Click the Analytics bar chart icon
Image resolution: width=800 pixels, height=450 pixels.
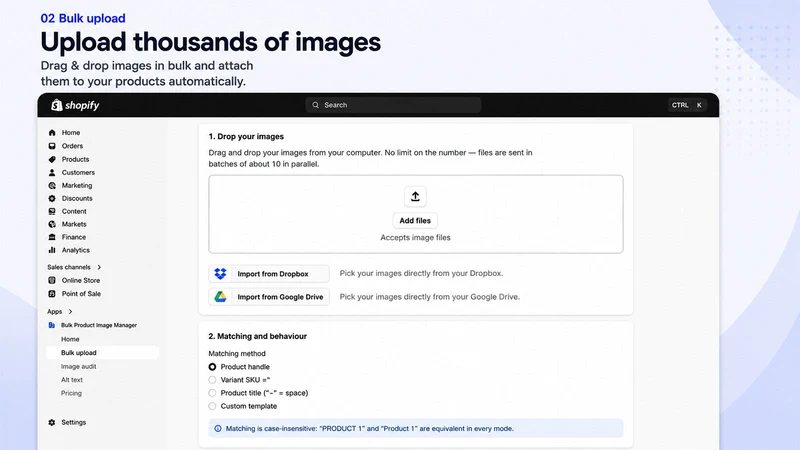tap(52, 250)
